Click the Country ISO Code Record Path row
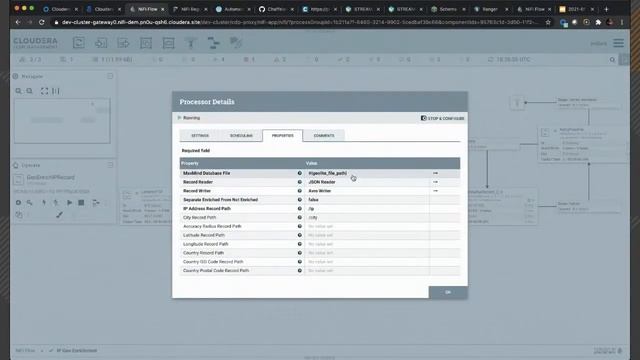The width and height of the screenshot is (640, 360). (320, 262)
